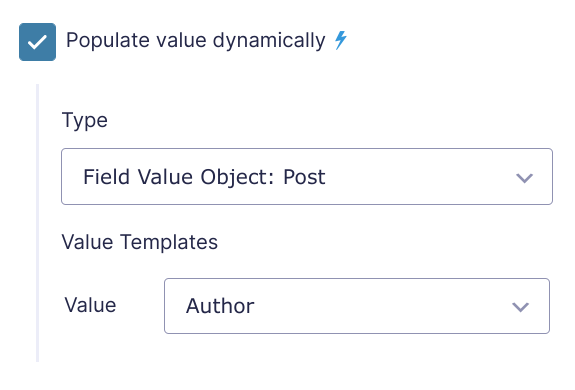Click the word Templates in section heading
575x390 pixels.
click(x=169, y=242)
